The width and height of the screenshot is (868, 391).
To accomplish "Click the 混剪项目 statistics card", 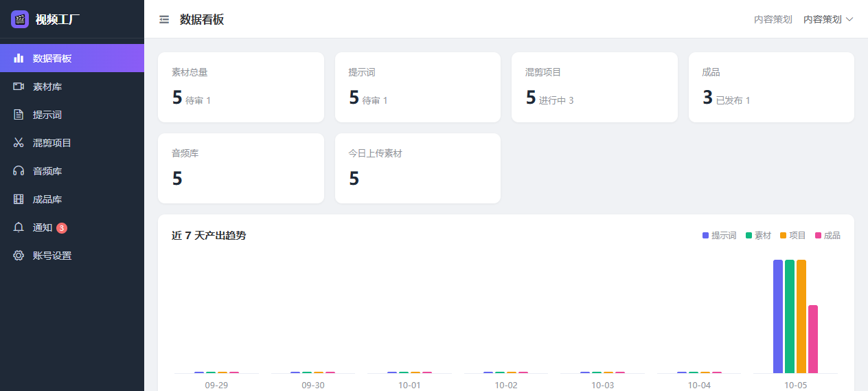I will 595,87.
